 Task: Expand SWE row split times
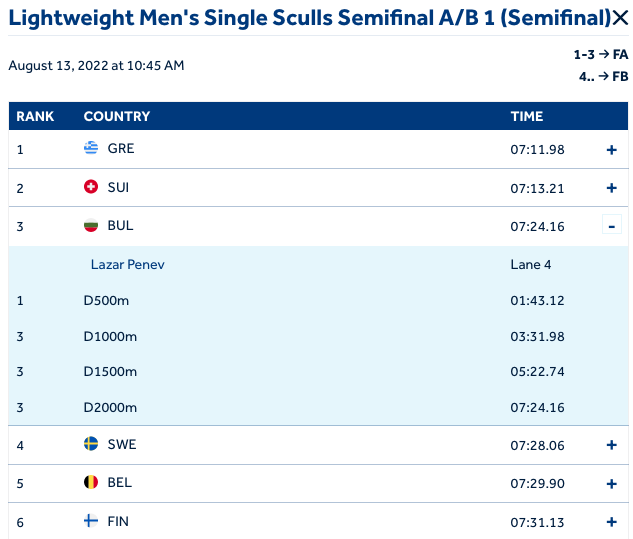(x=612, y=444)
